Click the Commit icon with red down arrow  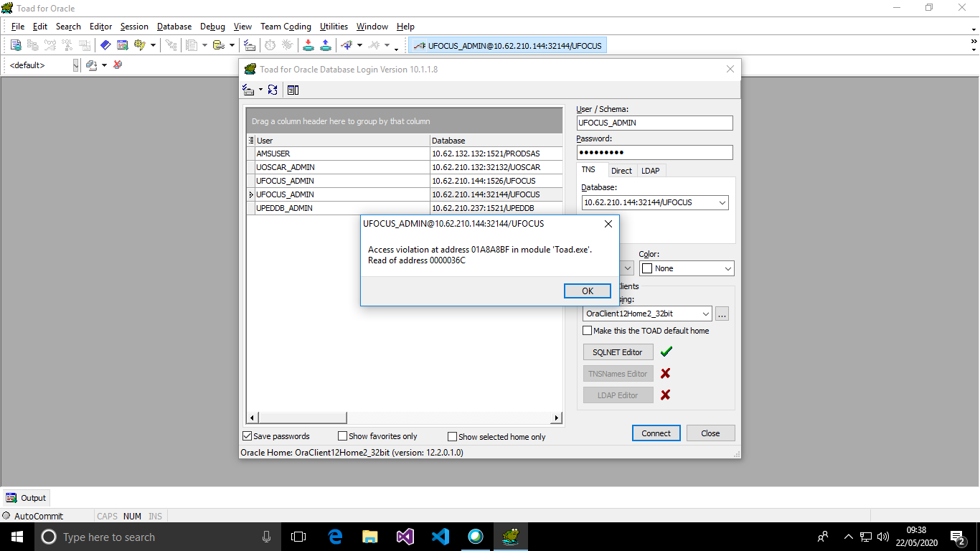(x=308, y=45)
